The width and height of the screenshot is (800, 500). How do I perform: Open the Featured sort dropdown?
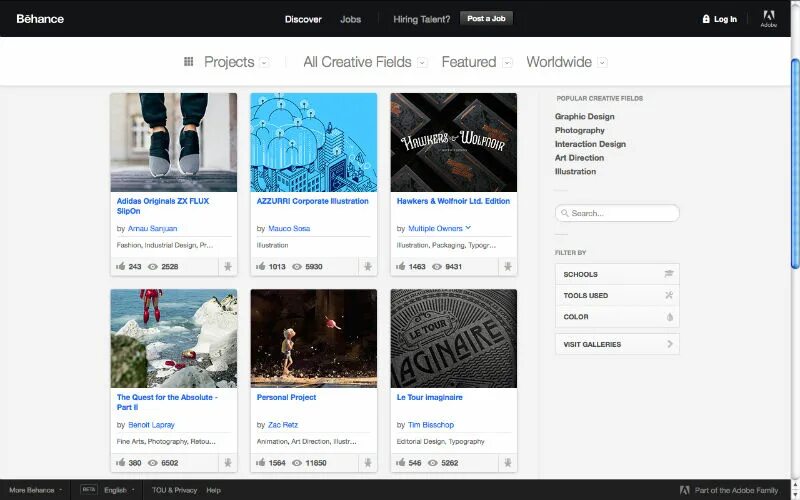[x=507, y=62]
